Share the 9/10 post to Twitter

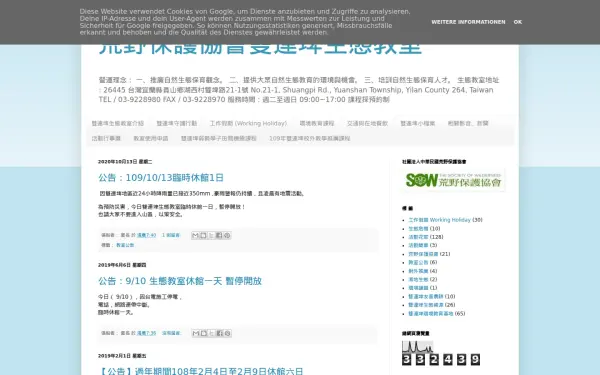(211, 333)
